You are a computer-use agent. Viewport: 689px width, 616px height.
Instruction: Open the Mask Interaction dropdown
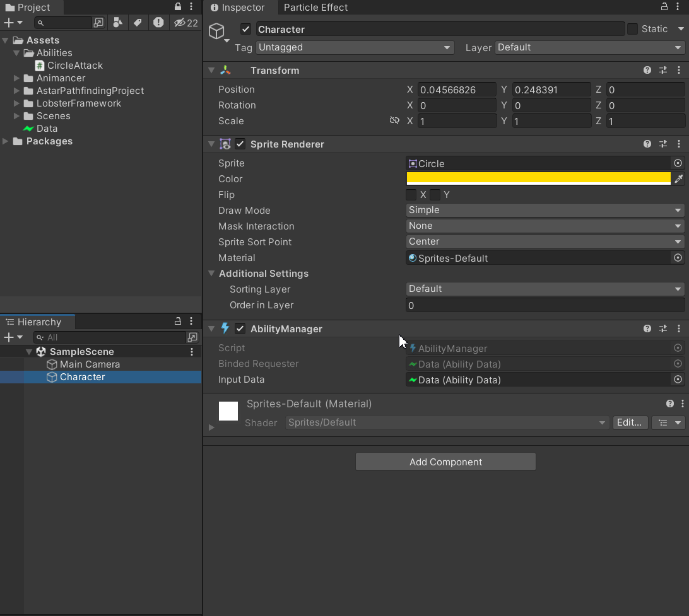(545, 226)
